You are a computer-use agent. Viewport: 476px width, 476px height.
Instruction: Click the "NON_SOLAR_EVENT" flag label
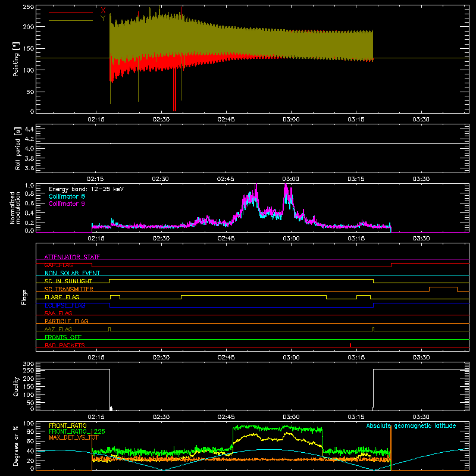(72, 273)
